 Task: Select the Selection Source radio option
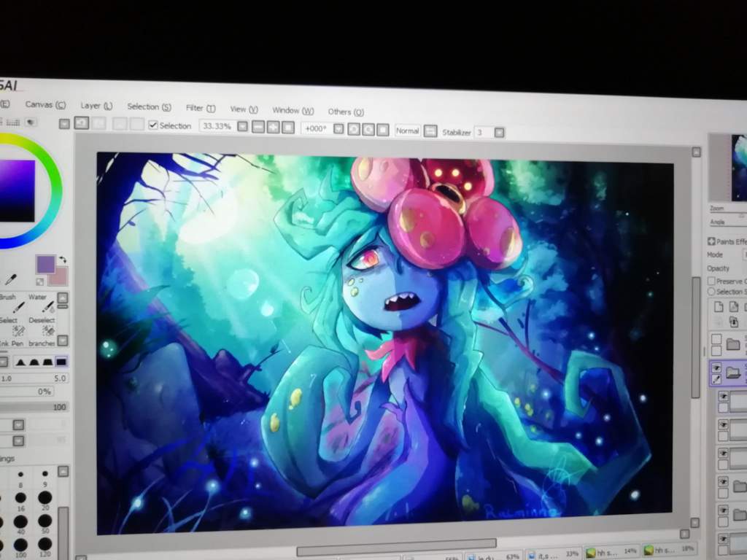(711, 291)
